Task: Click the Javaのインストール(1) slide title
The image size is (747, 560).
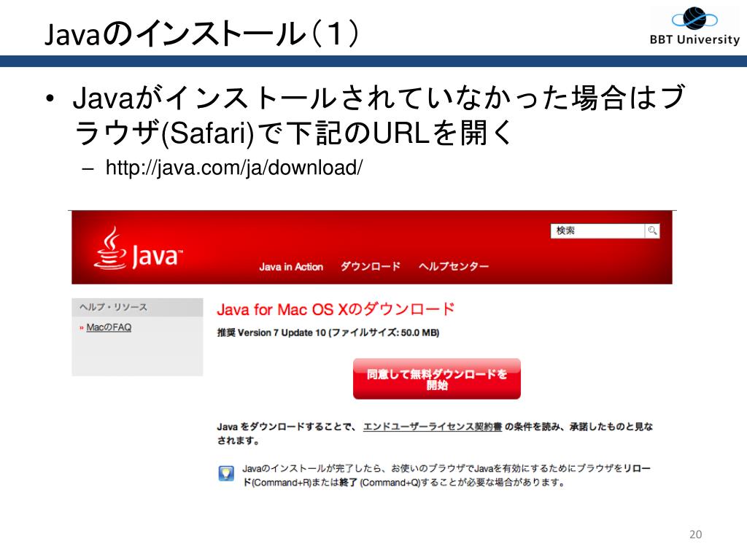Action: tap(202, 34)
